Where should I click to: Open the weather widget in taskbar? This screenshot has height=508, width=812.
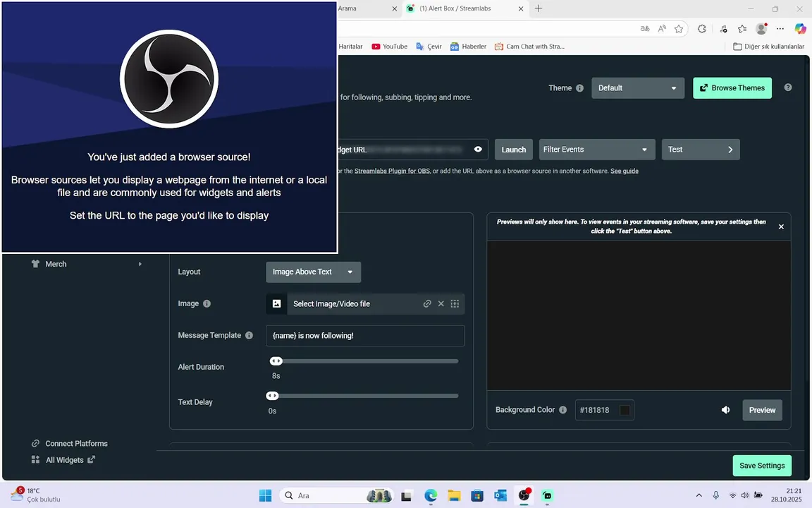click(35, 495)
